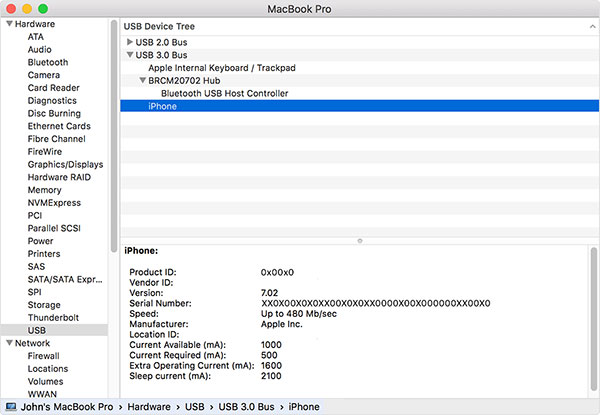This screenshot has width=600, height=415.
Task: Collapse the BRCM20702 Hub triangle
Action: (142, 80)
